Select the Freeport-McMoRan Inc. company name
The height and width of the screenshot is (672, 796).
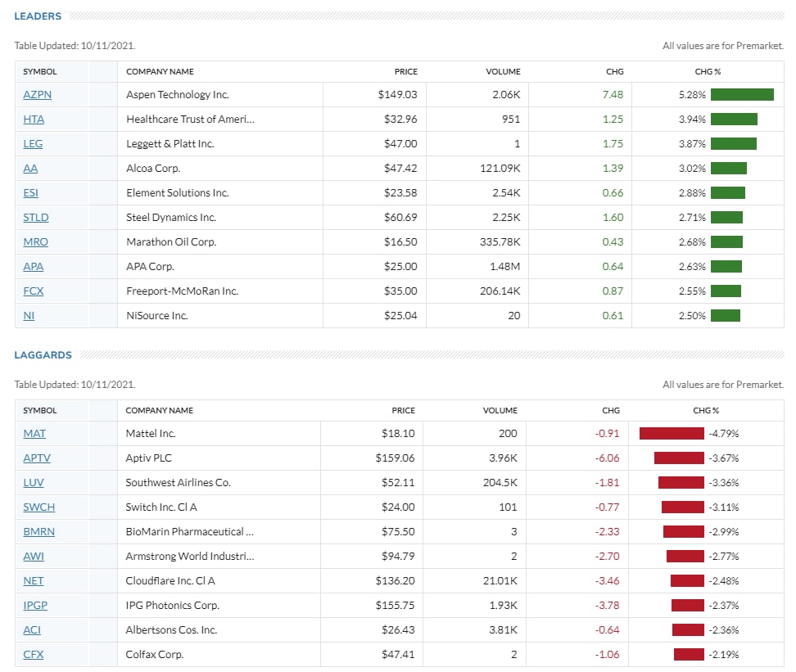183,291
